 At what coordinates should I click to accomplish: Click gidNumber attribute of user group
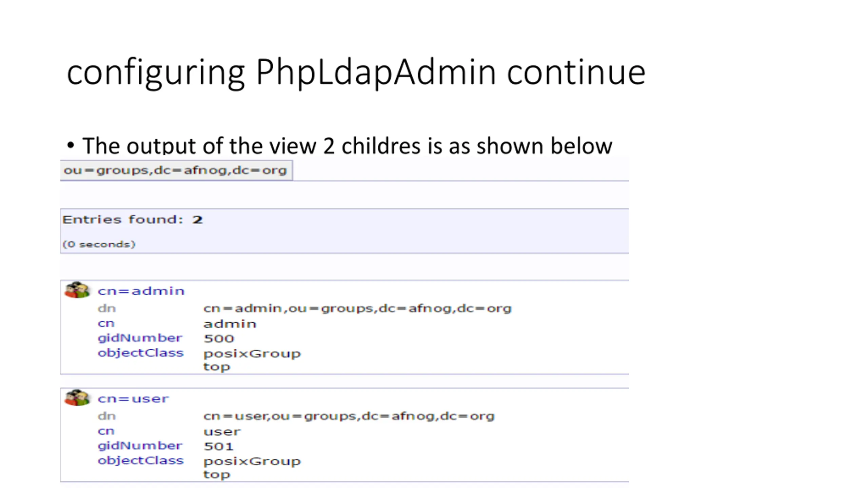tap(140, 446)
